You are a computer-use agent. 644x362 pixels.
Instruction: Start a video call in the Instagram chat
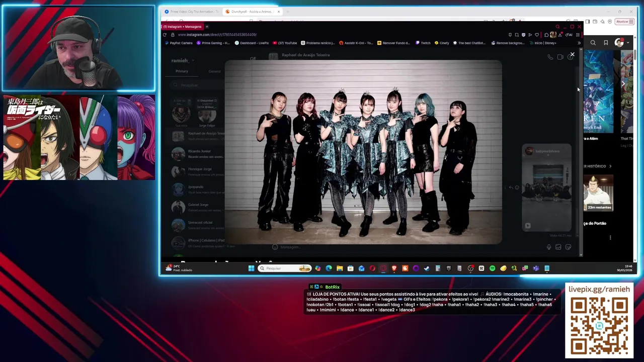point(560,57)
